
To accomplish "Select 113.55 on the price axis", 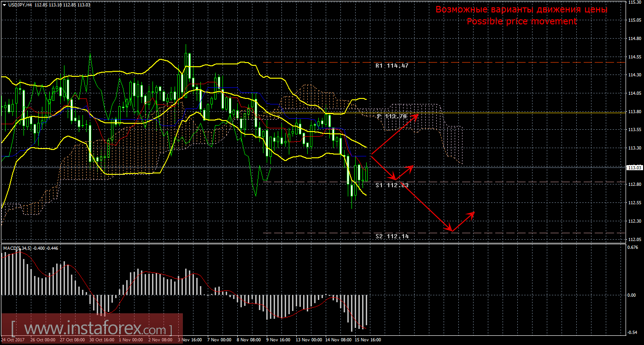I will 634,130.
